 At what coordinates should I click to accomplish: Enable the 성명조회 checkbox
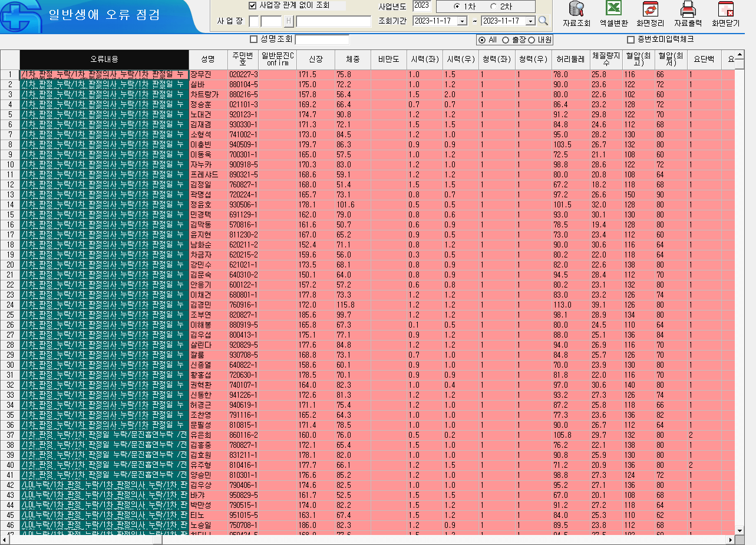(254, 39)
